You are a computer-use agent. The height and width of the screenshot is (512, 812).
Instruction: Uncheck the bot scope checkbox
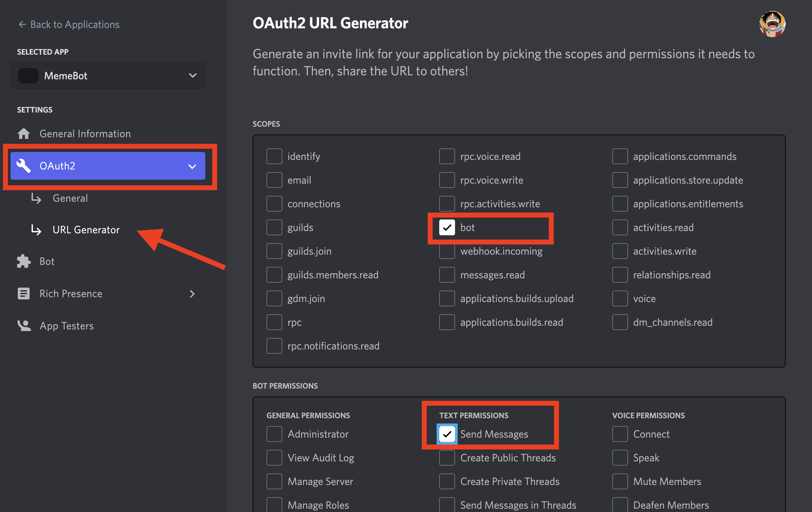tap(447, 227)
